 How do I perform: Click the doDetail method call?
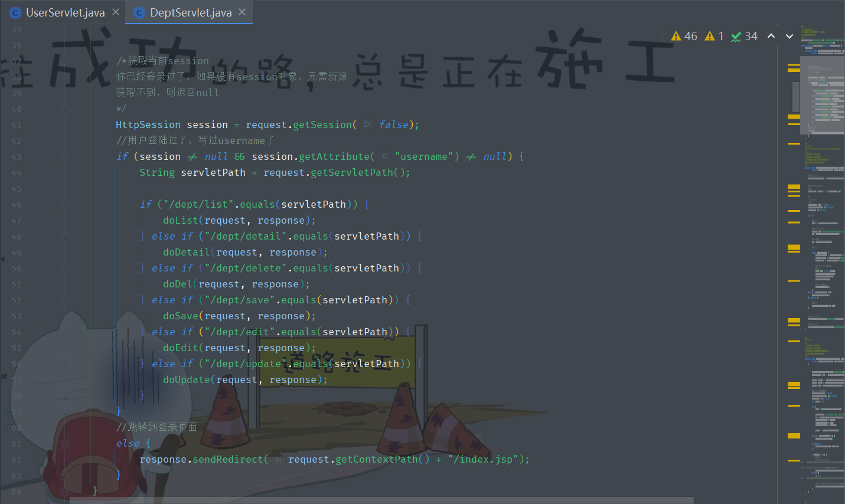pos(187,252)
